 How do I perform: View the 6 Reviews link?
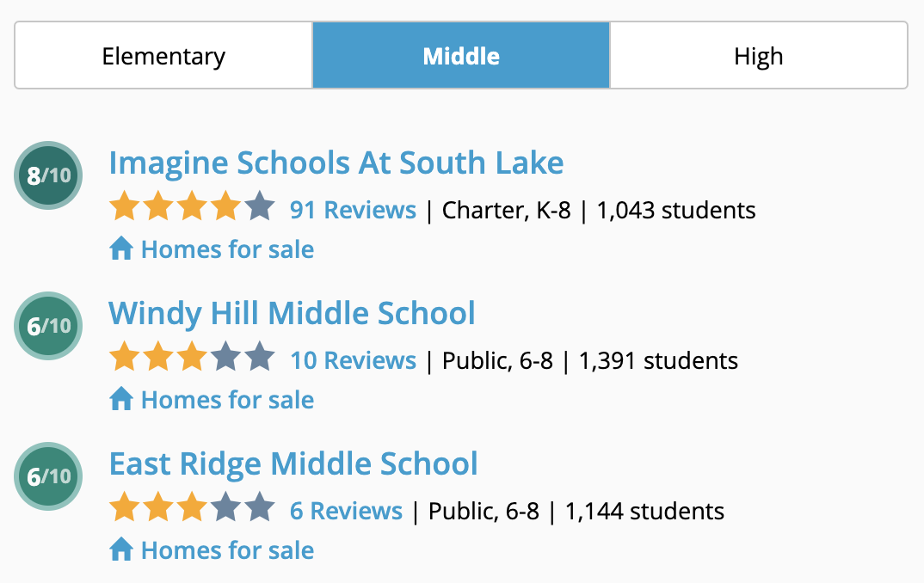[346, 511]
